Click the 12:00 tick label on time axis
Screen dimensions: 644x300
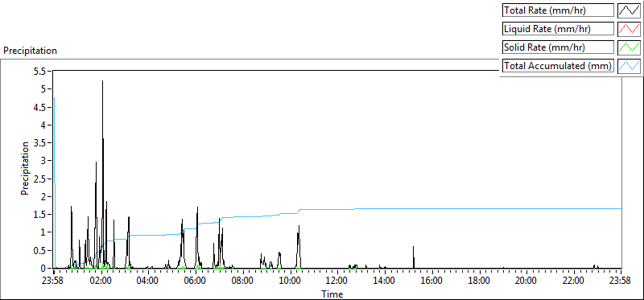[337, 281]
